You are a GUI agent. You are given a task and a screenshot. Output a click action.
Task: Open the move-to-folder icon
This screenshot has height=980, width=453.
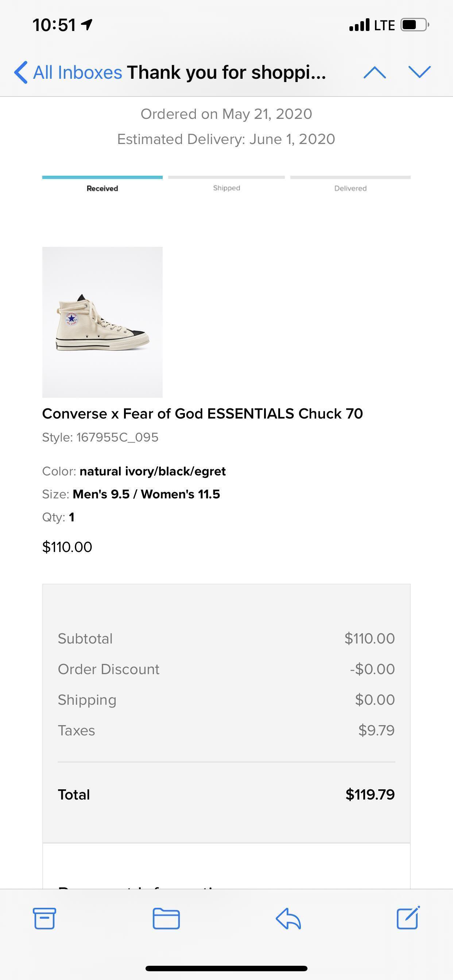click(166, 918)
